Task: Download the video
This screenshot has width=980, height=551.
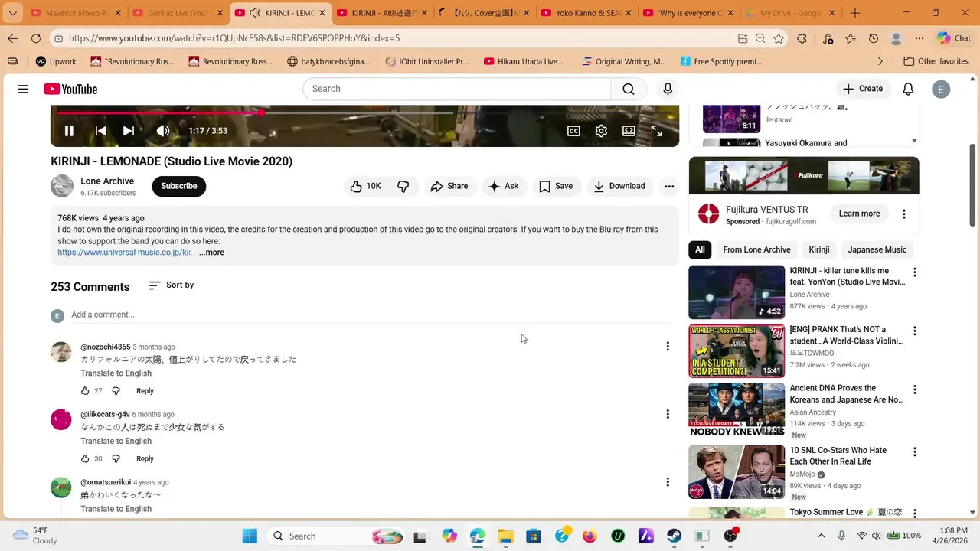Action: [619, 186]
